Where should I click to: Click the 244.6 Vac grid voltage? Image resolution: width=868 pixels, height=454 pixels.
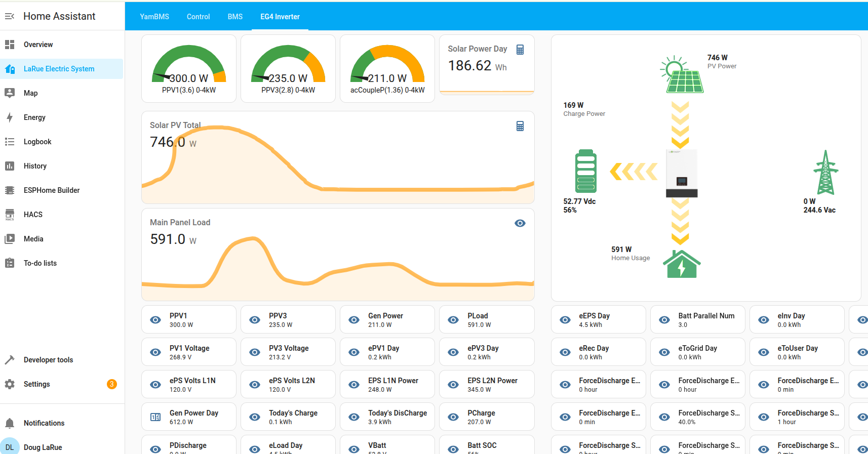(x=819, y=210)
